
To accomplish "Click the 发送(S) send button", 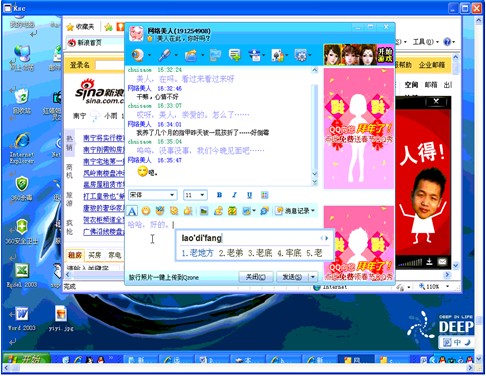I will (292, 277).
